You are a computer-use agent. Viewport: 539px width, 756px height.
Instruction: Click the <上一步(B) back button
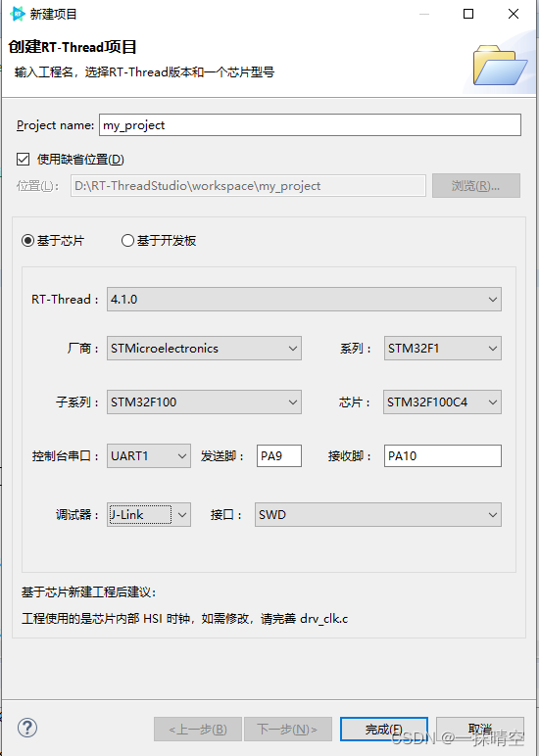point(198,729)
